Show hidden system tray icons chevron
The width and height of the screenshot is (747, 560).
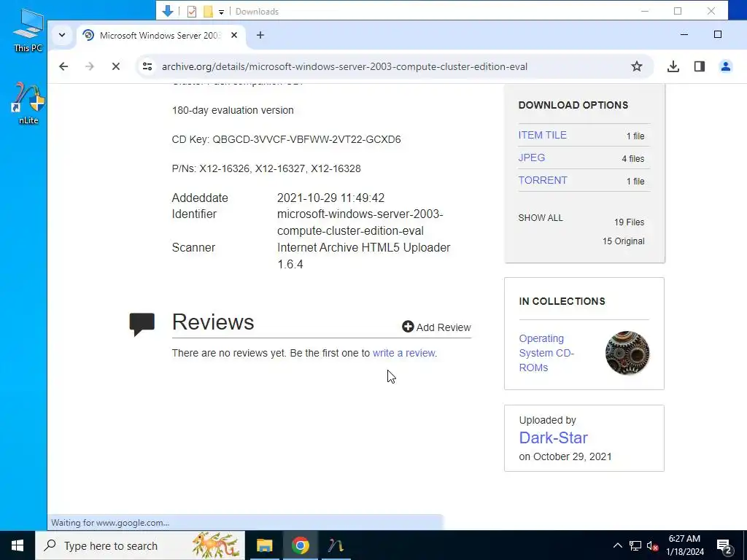[x=617, y=545]
